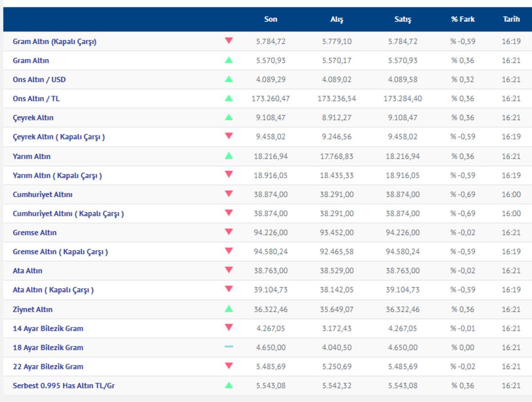Viewport: 532px width, 402px height.
Task: Click the green up arrow beside Çeyrek Altın
Action: click(x=229, y=117)
